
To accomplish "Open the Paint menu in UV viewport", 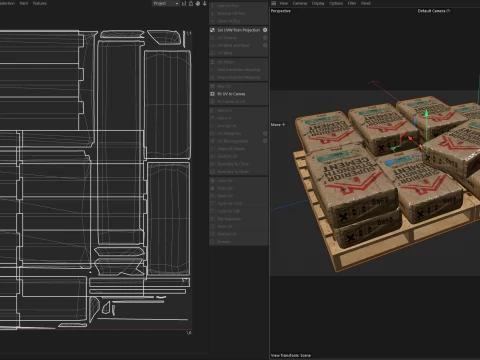I will point(24,3).
